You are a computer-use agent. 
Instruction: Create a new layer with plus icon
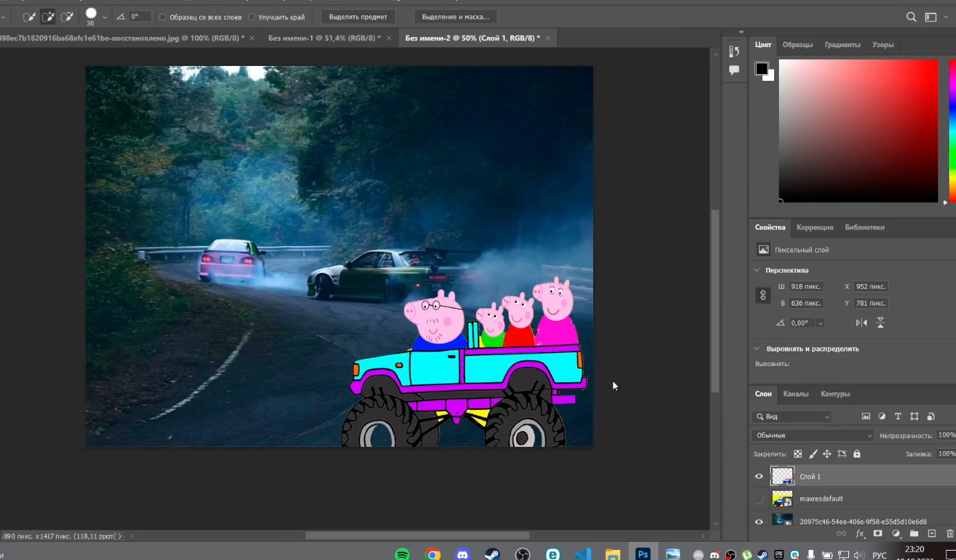(932, 534)
